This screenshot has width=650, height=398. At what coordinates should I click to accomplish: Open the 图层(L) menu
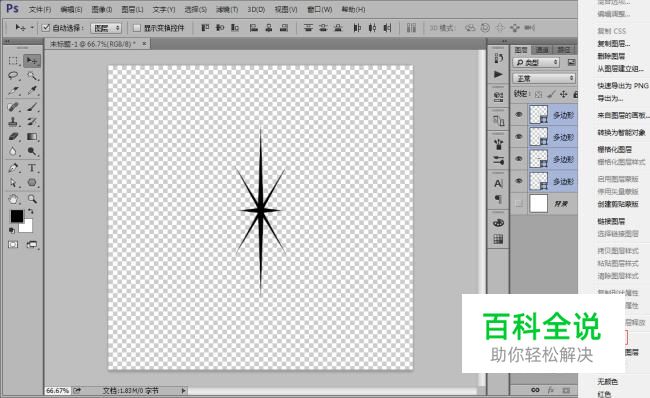[132, 9]
